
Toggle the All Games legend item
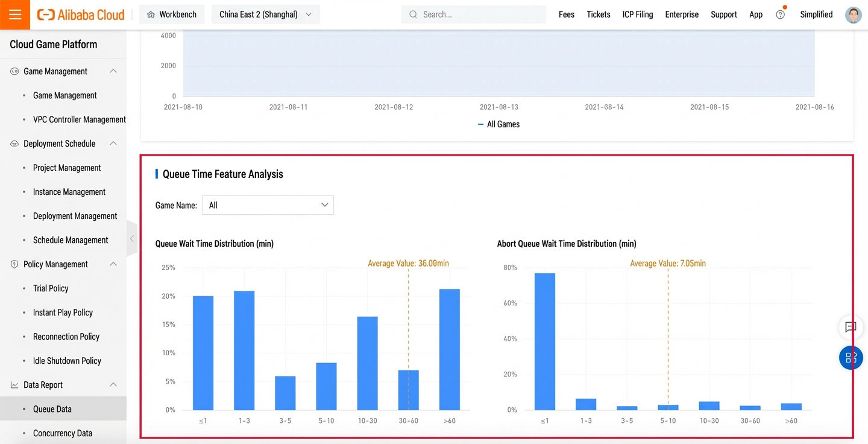498,124
